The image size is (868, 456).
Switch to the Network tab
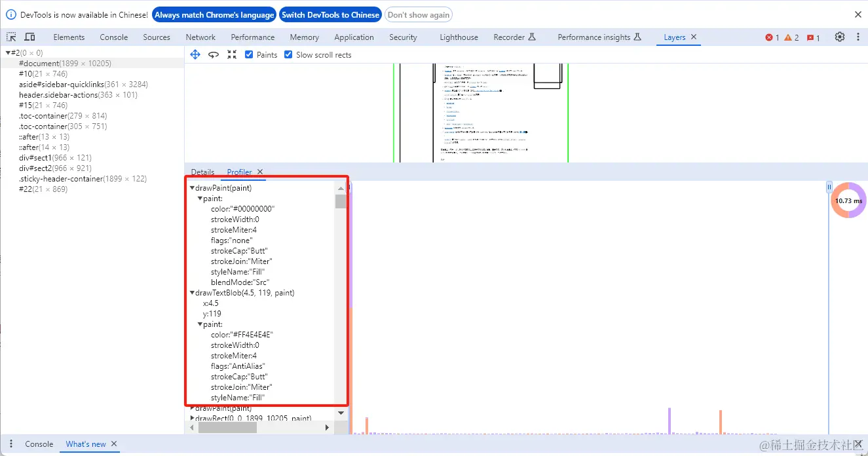pos(200,37)
